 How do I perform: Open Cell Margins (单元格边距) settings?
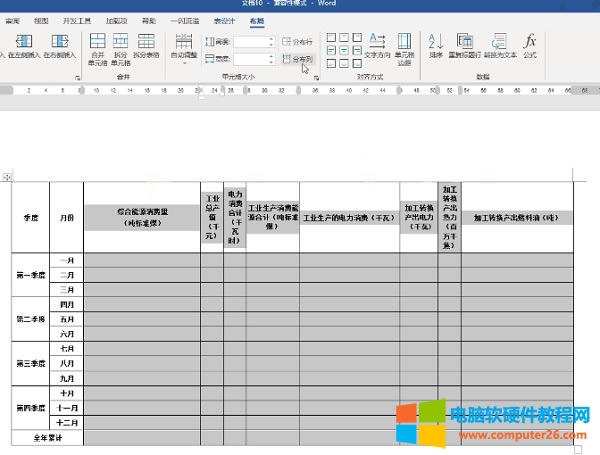click(403, 46)
